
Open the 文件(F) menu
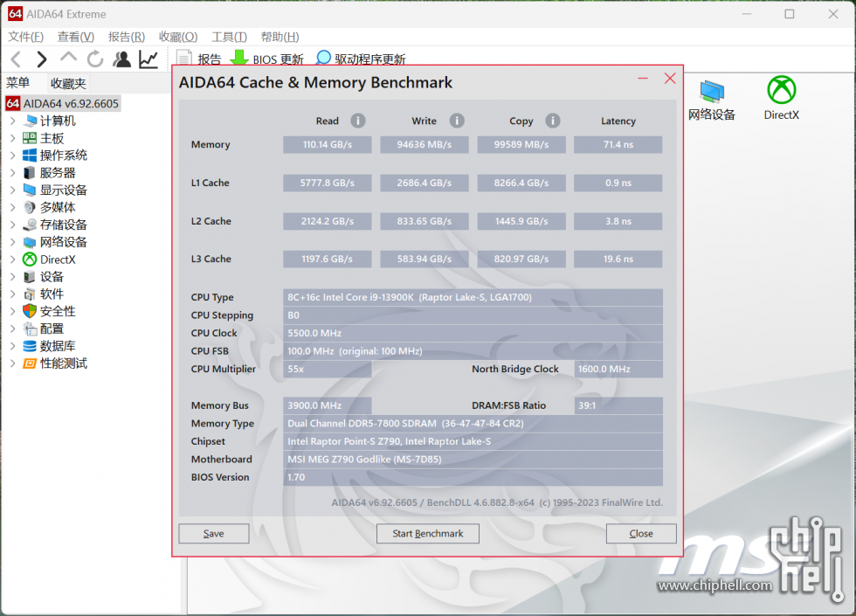[x=25, y=37]
